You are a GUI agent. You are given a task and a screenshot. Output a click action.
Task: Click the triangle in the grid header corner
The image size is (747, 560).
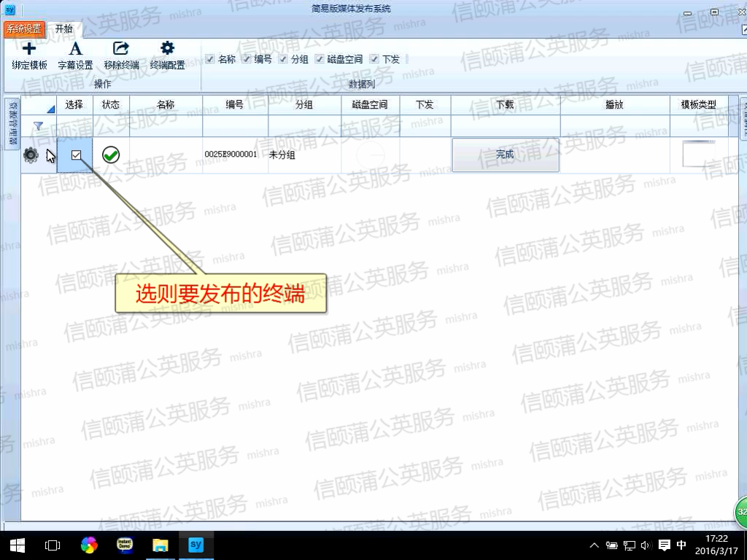50,109
